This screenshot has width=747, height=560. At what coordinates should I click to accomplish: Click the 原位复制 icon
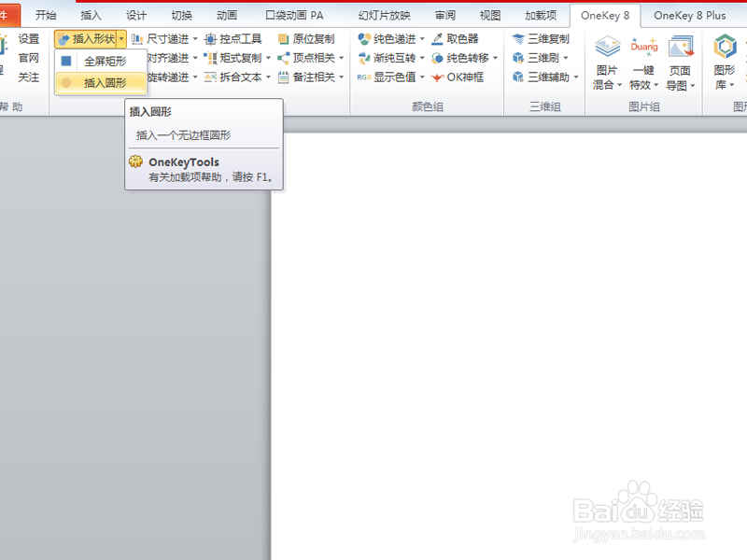tap(284, 39)
